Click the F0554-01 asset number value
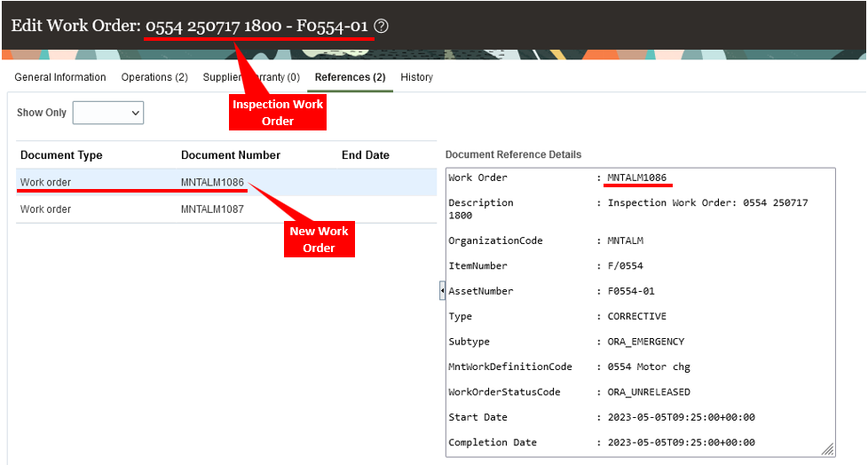Screen dimensions: 868x465 pos(630,291)
